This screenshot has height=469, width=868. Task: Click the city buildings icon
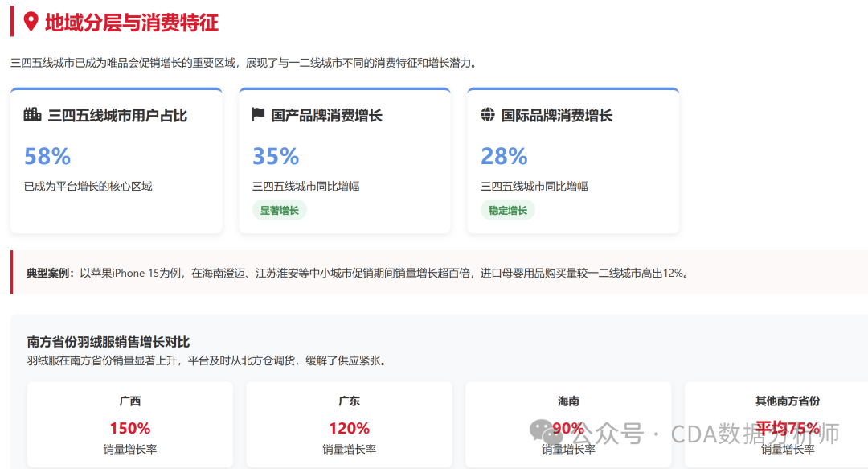(x=32, y=115)
